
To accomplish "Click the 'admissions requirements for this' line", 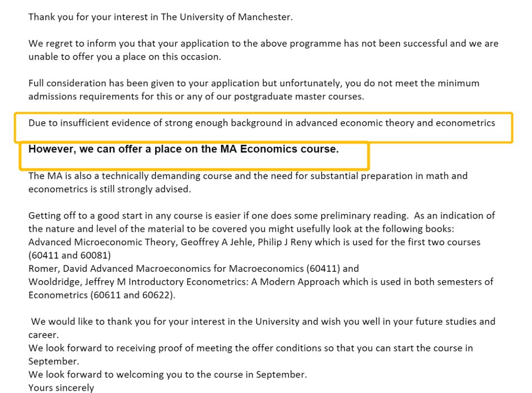I will (x=196, y=97).
